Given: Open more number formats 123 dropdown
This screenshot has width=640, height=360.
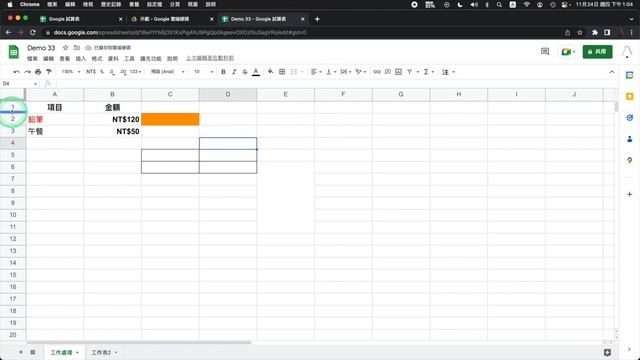Looking at the screenshot, I should (135, 72).
